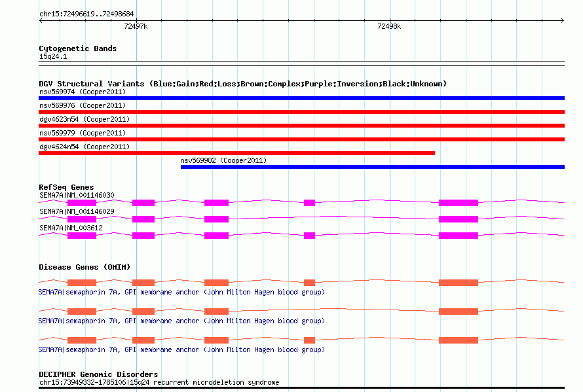Open the RefSeq Genes track title
583x392 pixels.
tap(66, 187)
